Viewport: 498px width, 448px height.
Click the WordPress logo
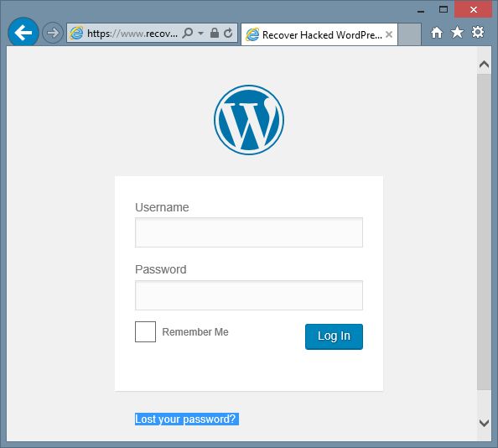pyautogui.click(x=249, y=120)
